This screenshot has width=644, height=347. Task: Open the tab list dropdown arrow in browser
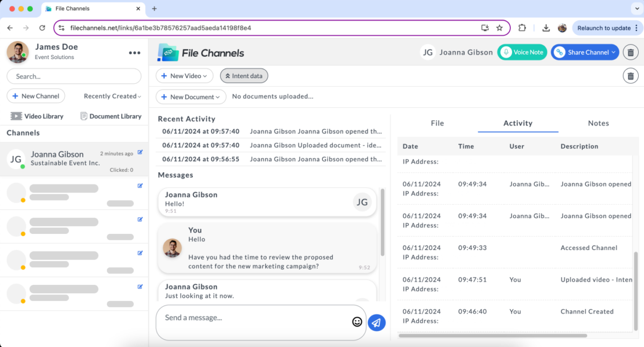click(x=636, y=9)
